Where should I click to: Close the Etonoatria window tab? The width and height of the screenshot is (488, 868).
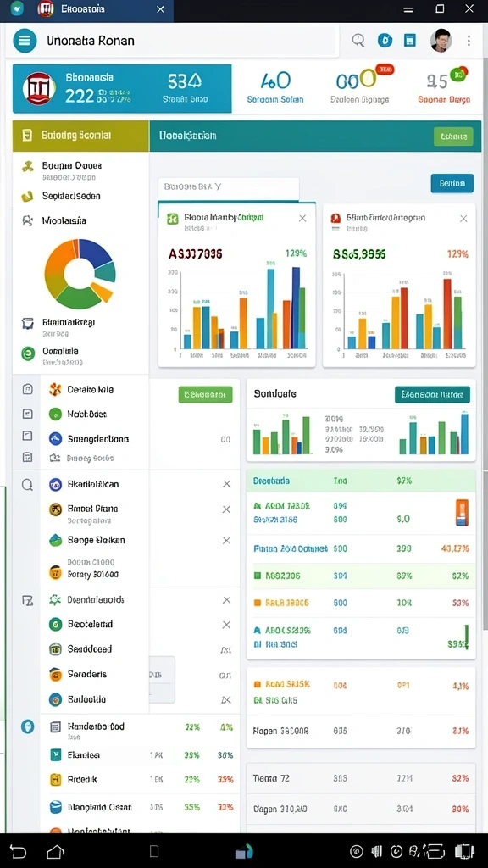pos(160,9)
